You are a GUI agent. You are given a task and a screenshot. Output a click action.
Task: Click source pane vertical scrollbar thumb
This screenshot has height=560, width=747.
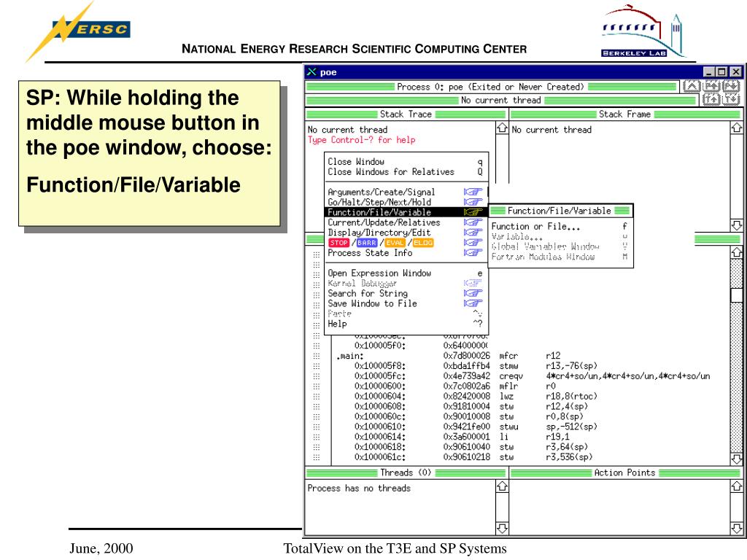coord(736,295)
